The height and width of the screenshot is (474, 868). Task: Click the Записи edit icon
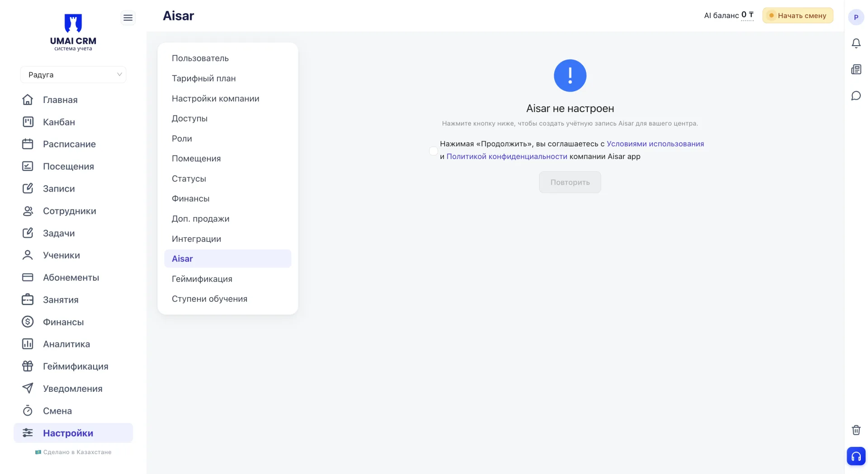(x=28, y=188)
